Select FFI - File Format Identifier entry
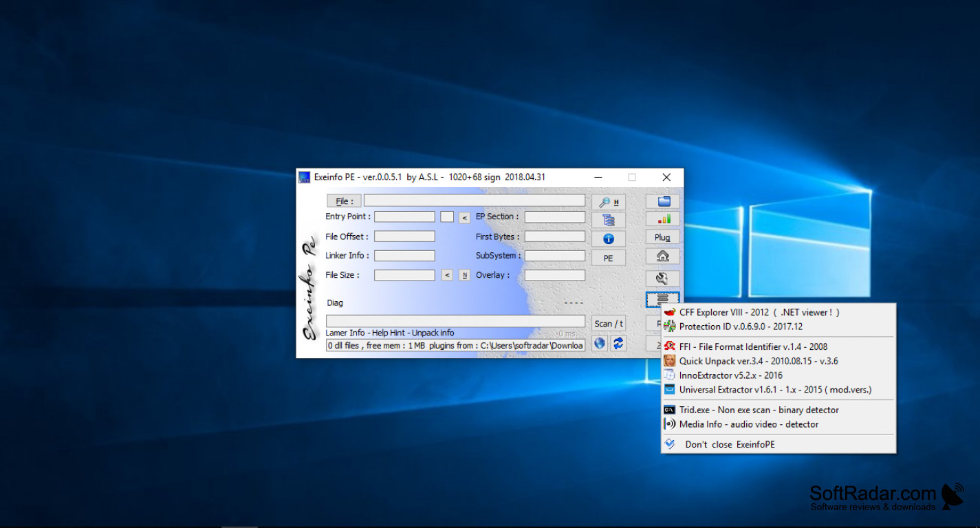The image size is (980, 528). point(778,346)
